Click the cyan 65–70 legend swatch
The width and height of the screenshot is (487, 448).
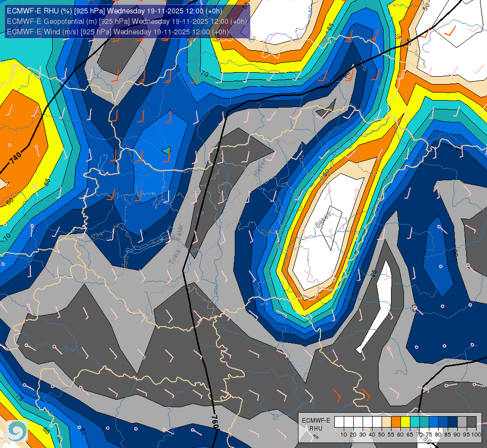point(415,422)
